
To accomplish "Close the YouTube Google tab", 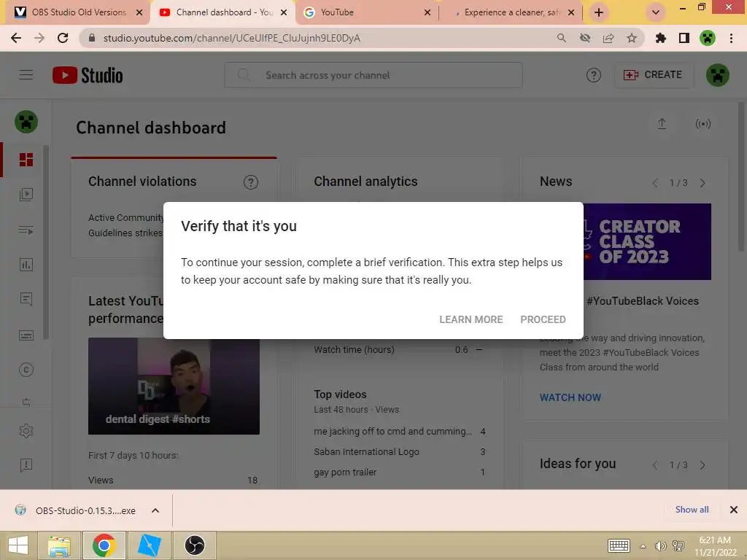I will tap(427, 12).
